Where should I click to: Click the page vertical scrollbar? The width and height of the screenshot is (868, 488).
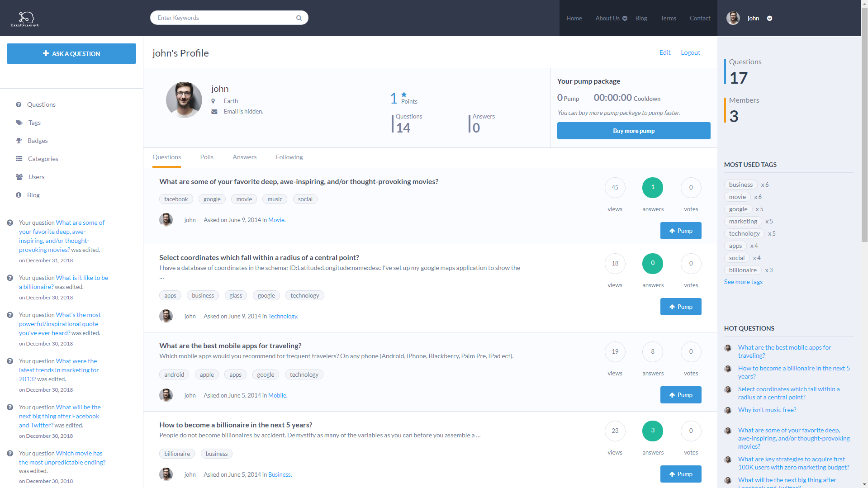coord(864,124)
